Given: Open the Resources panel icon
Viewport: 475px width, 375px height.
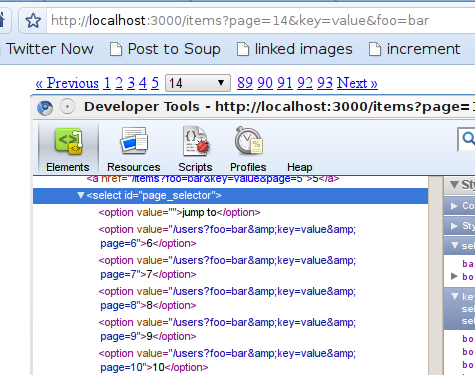Looking at the screenshot, I should [134, 141].
